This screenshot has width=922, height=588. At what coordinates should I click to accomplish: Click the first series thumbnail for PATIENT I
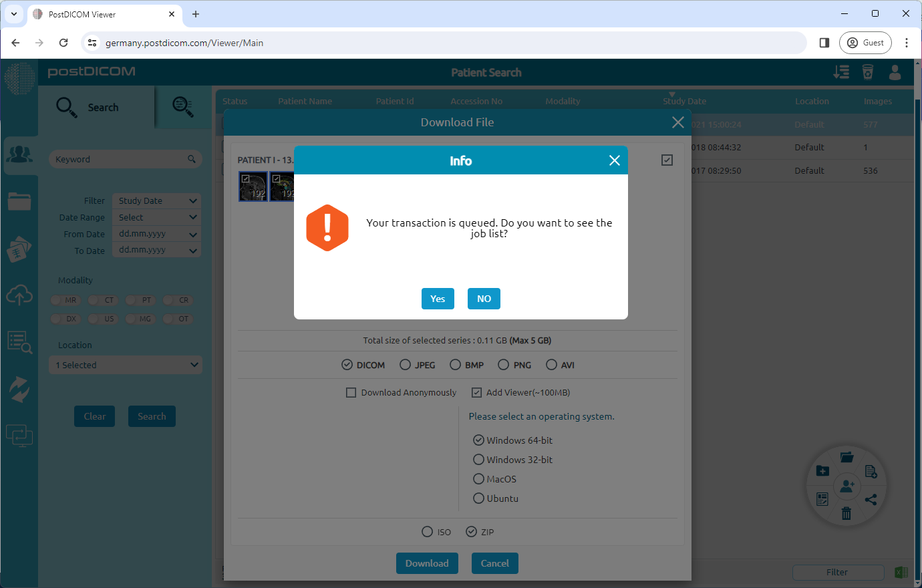(x=253, y=186)
